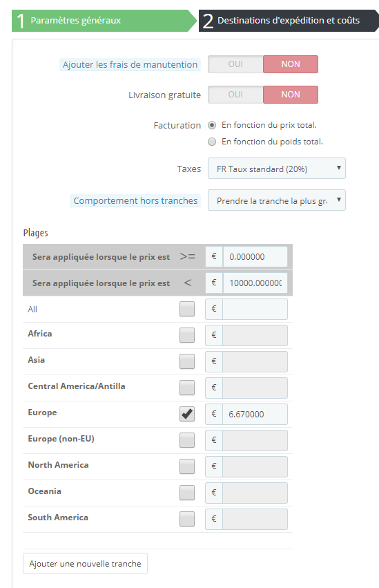Uncheck the Europe zone checkbox
379x588 pixels.
pos(187,414)
